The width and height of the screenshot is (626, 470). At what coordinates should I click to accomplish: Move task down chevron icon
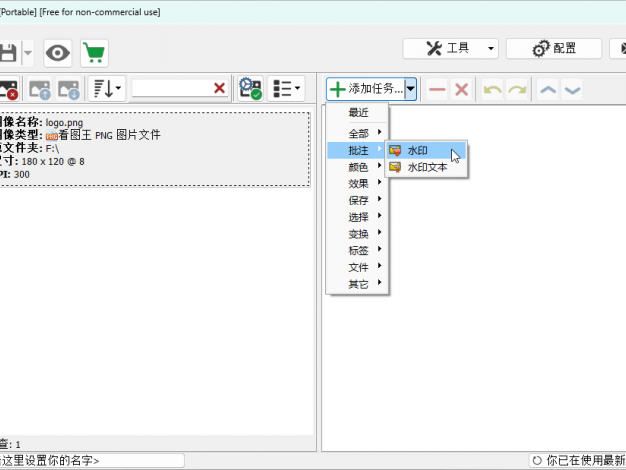pyautogui.click(x=573, y=89)
